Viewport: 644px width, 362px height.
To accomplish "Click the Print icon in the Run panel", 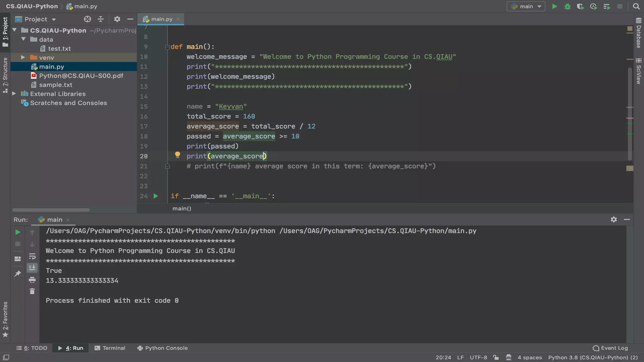I will 32,280.
